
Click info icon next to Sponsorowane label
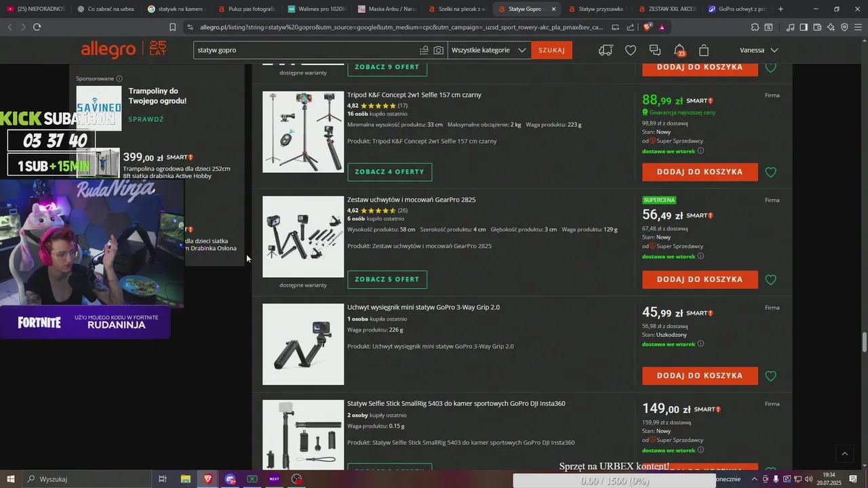[119, 79]
